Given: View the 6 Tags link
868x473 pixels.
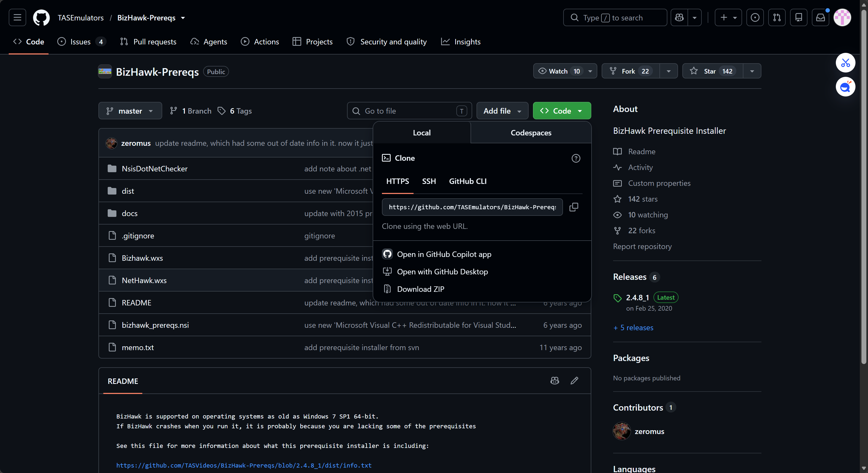Looking at the screenshot, I should pos(235,111).
